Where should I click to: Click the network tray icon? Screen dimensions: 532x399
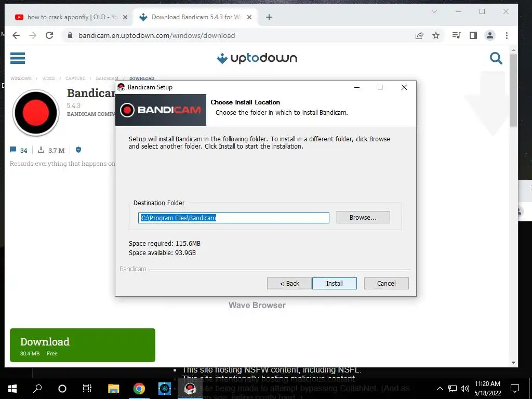click(x=453, y=389)
